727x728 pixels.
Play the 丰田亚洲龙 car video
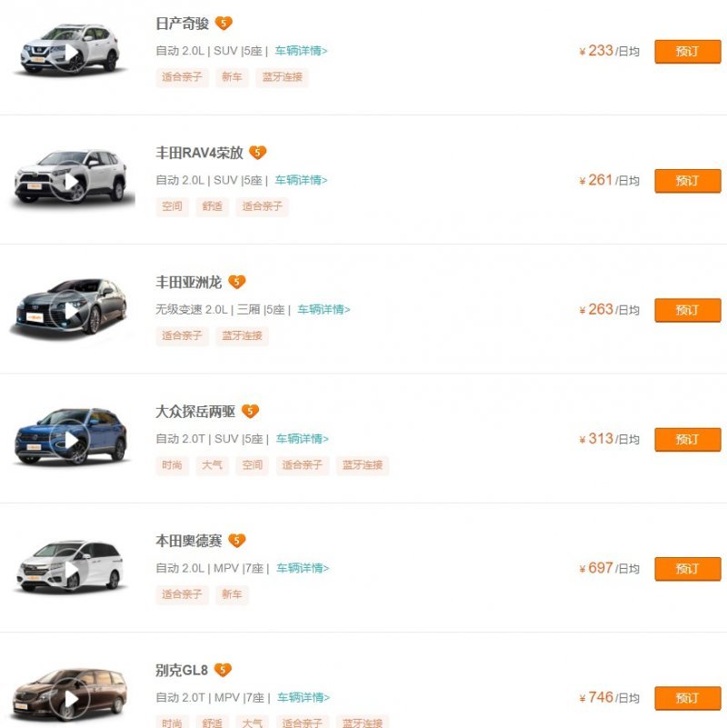tap(70, 312)
